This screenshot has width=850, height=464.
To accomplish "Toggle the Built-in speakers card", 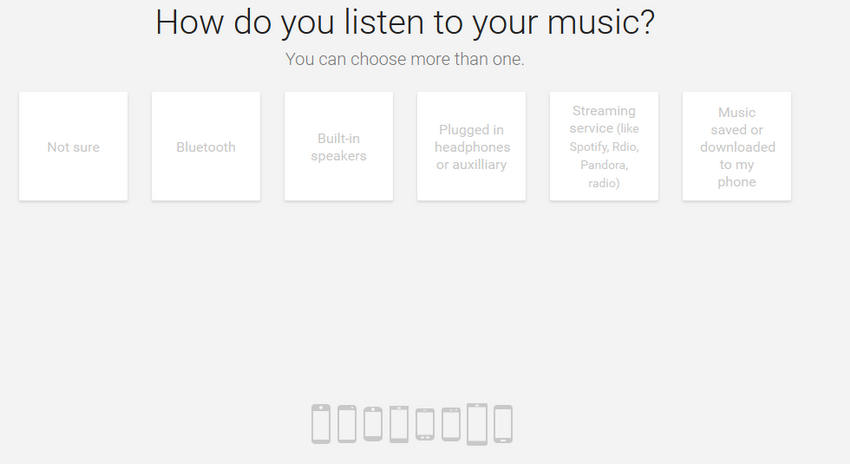I will (x=339, y=146).
